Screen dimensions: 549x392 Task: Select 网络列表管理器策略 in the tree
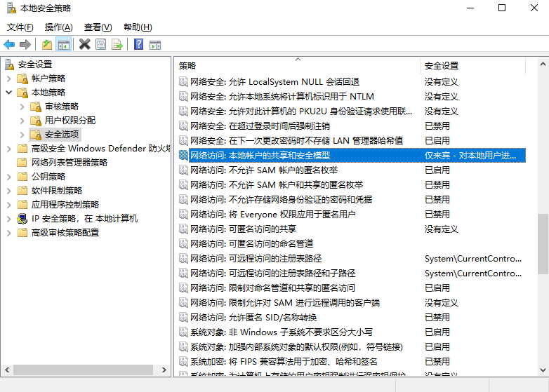(70, 163)
